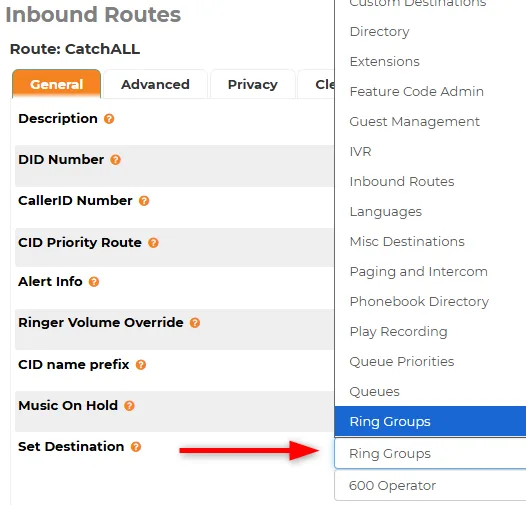Click the Ringer Volume Override help icon
Viewport: 526px width, 505px height.
tap(195, 323)
